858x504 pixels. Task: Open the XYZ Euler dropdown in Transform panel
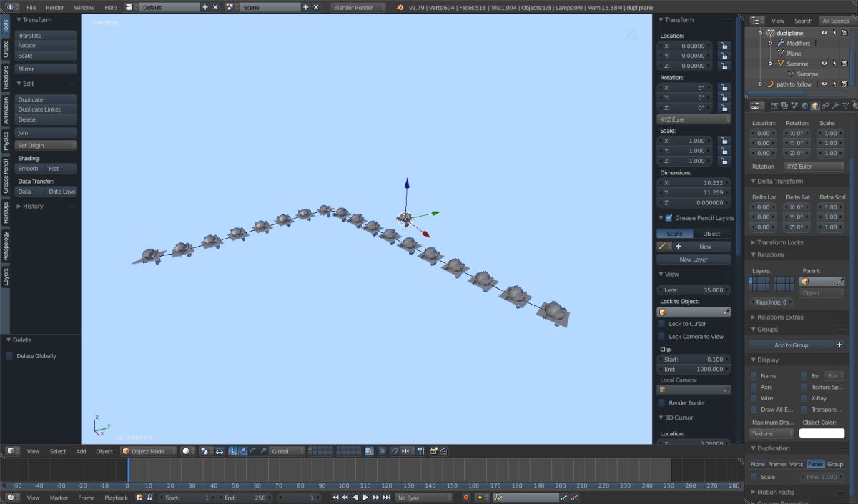pyautogui.click(x=694, y=119)
